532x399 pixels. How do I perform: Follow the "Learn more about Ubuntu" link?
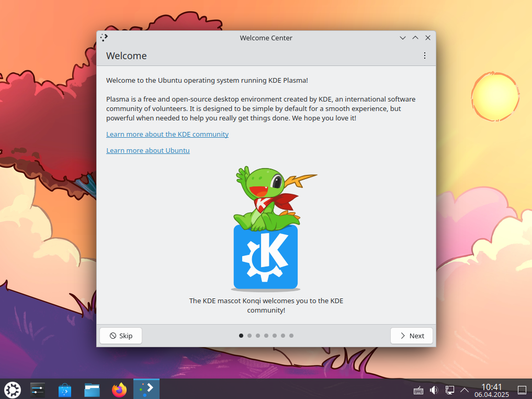tap(148, 150)
